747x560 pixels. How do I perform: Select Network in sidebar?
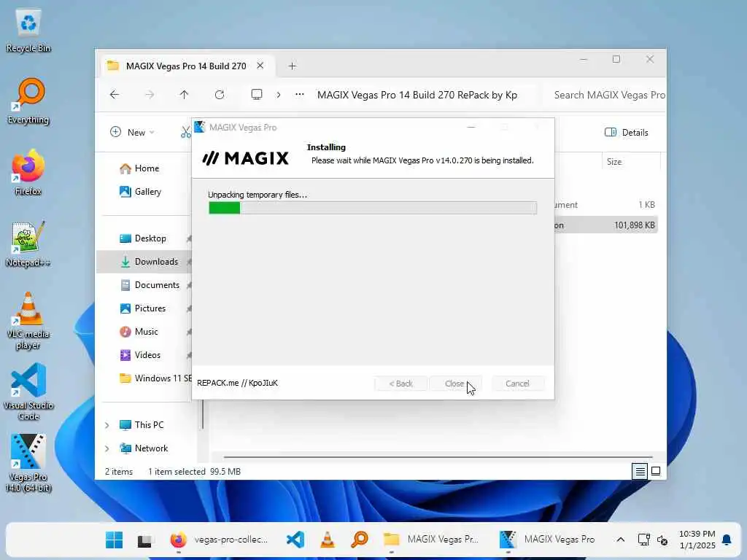tap(151, 448)
